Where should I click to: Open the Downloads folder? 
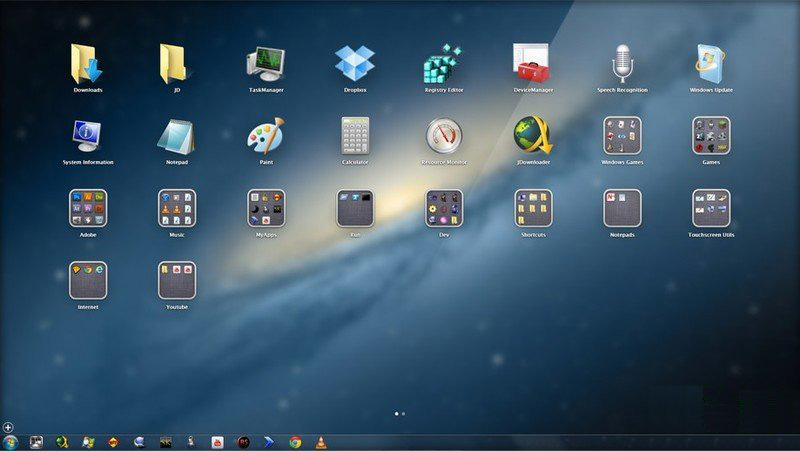[x=88, y=63]
